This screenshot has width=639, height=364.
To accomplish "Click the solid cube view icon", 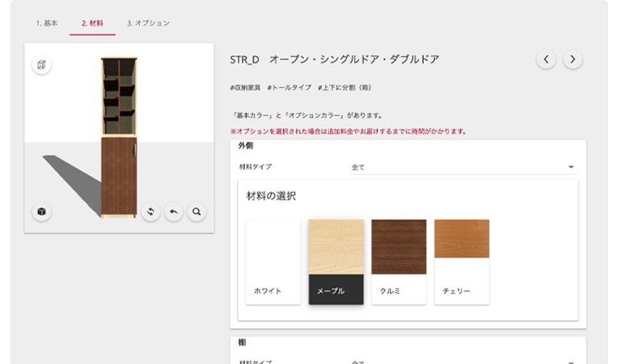I will click(42, 212).
